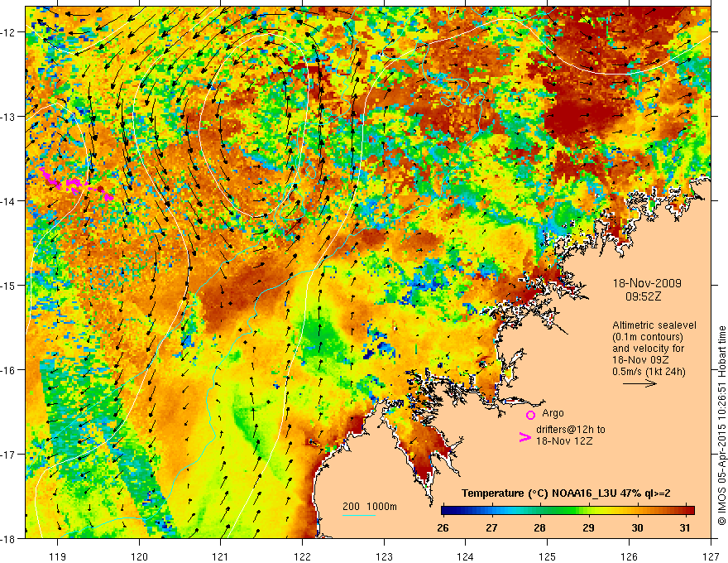Click latitude axis label -15
Image resolution: width=728 pixels, height=563 pixels.
(x=8, y=285)
